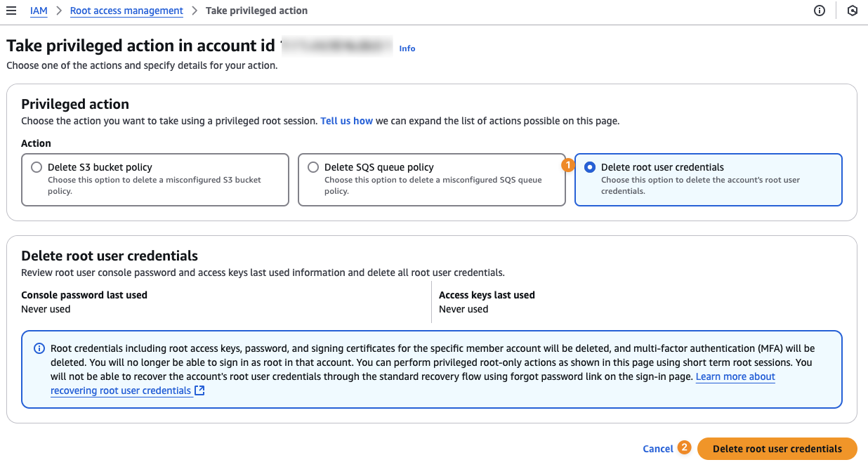Choose the Delete S3 bucket policy option card
The image size is (868, 467).
point(154,179)
